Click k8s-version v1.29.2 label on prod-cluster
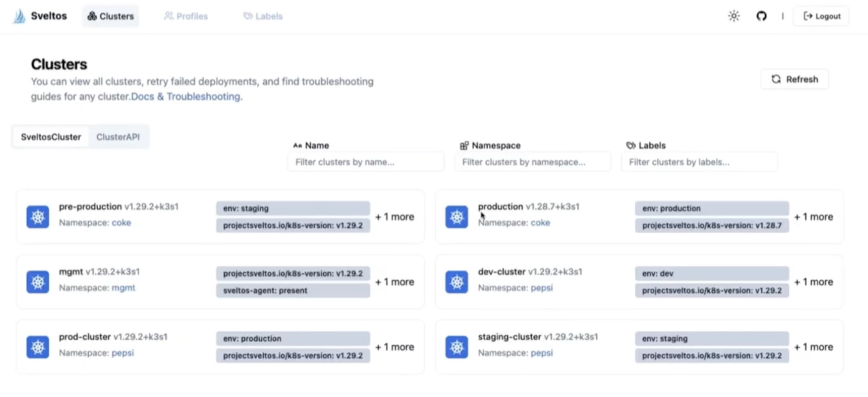This screenshot has width=868, height=397. [293, 356]
